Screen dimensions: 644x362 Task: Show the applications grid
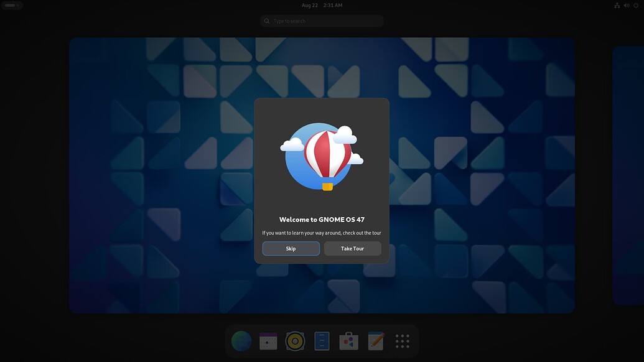point(402,340)
